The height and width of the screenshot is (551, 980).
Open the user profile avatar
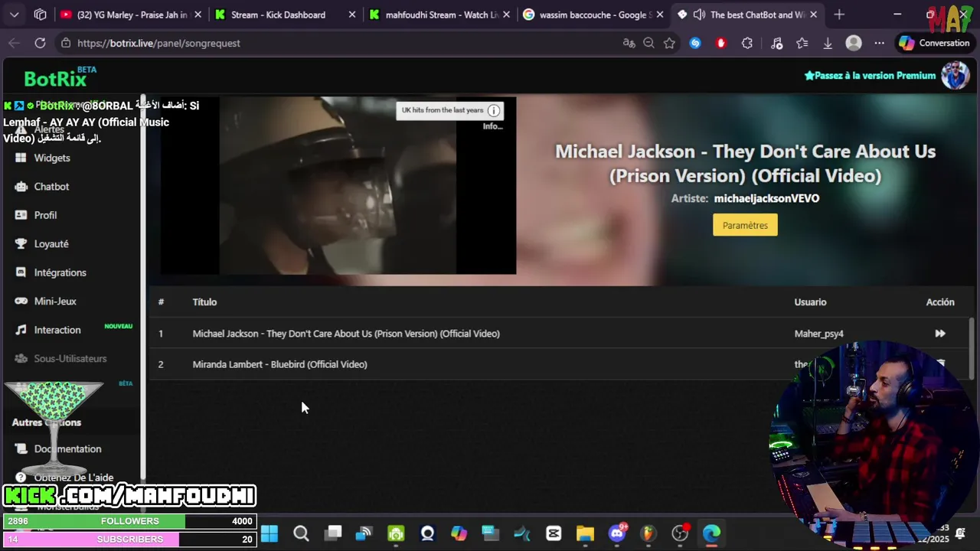coord(955,76)
